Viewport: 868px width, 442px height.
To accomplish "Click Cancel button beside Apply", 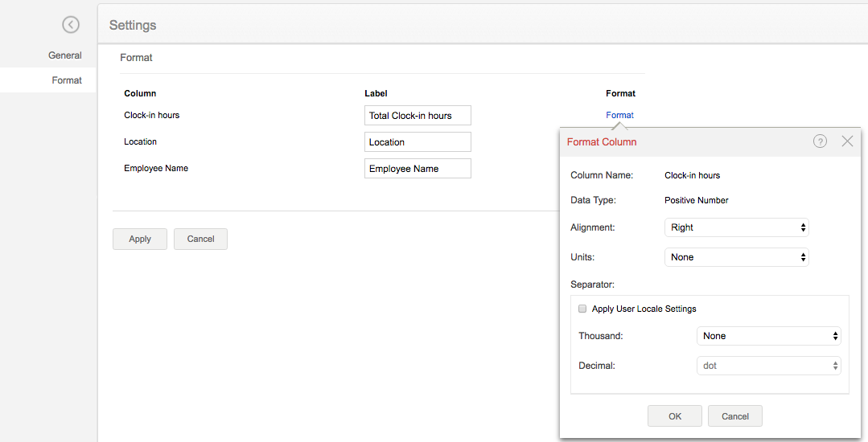I will tap(200, 239).
